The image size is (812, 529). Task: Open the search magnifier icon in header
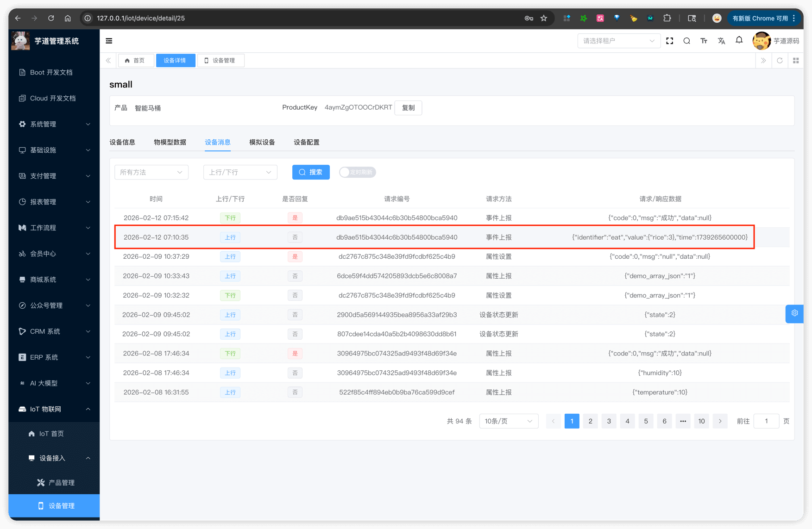pyautogui.click(x=686, y=41)
